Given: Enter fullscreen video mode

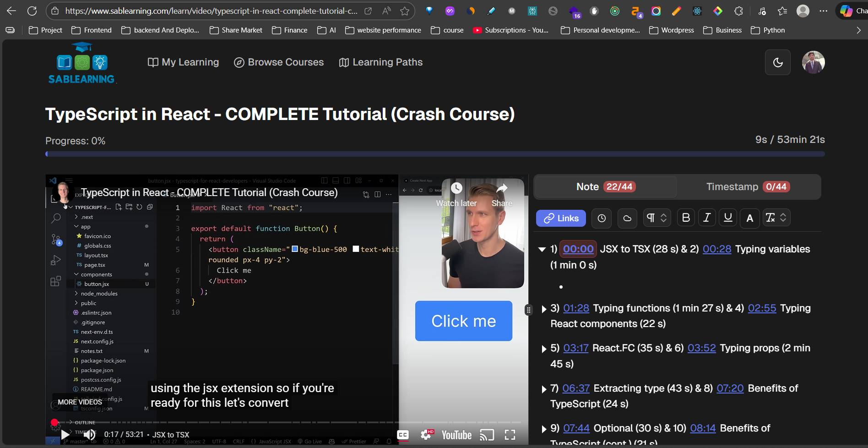Looking at the screenshot, I should click(510, 435).
